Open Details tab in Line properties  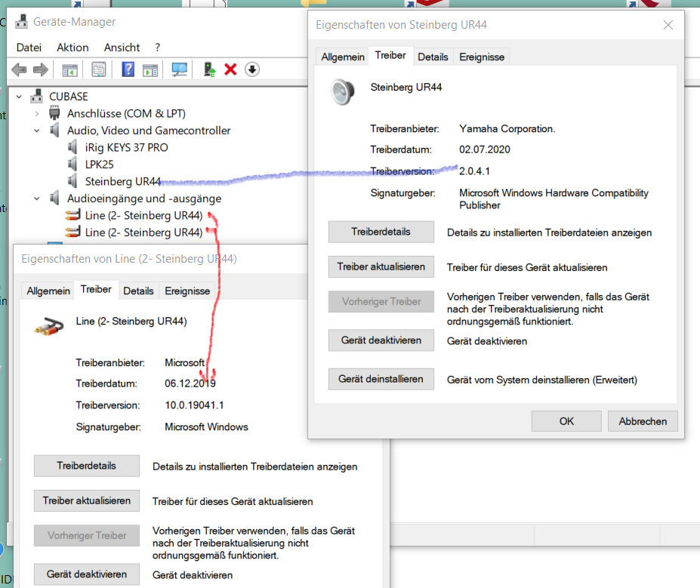(138, 291)
